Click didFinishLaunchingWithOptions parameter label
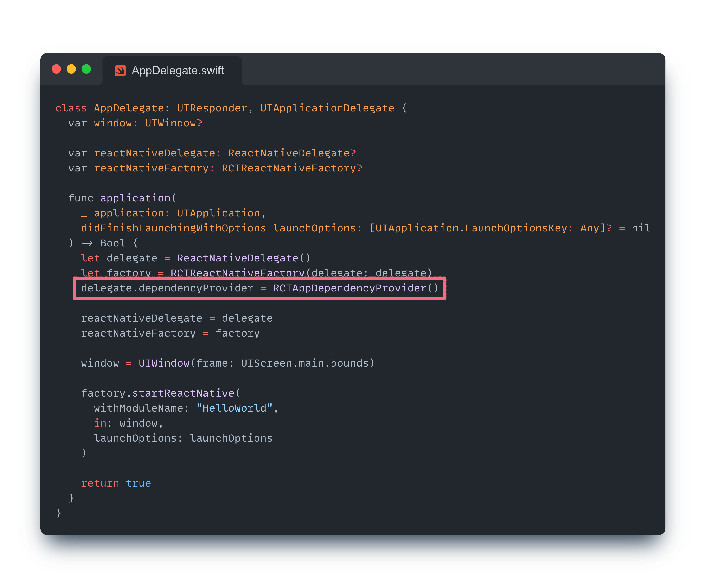The height and width of the screenshot is (588, 706). [x=173, y=228]
